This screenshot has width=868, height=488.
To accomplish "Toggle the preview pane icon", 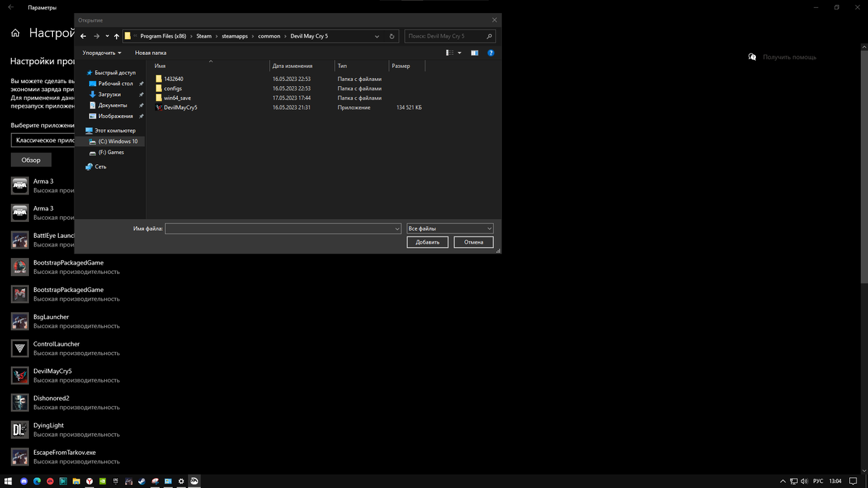I will pos(475,53).
